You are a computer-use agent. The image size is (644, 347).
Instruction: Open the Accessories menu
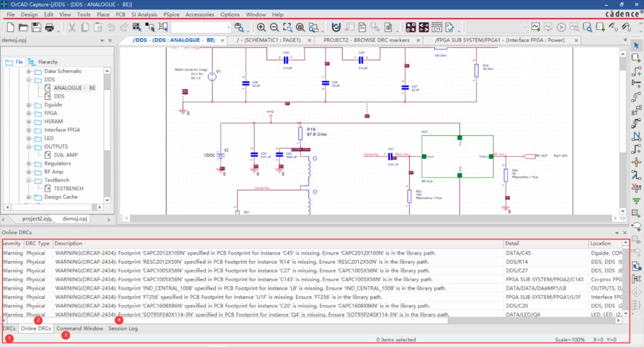(200, 14)
